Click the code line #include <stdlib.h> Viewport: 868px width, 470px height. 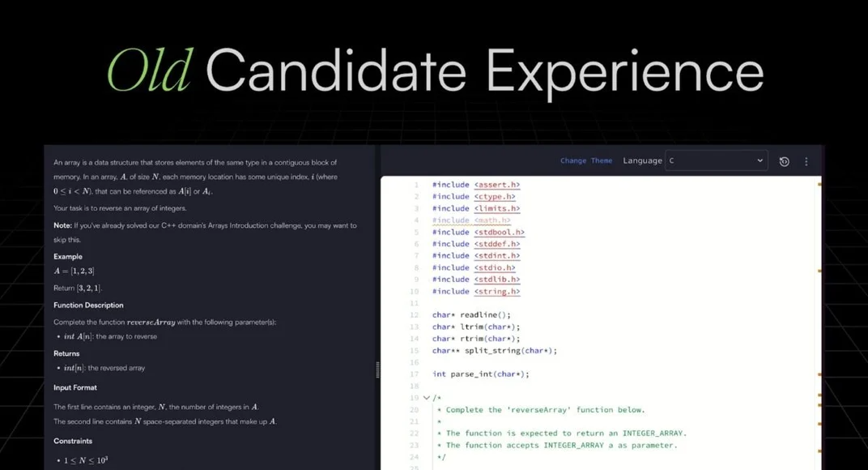[476, 280]
